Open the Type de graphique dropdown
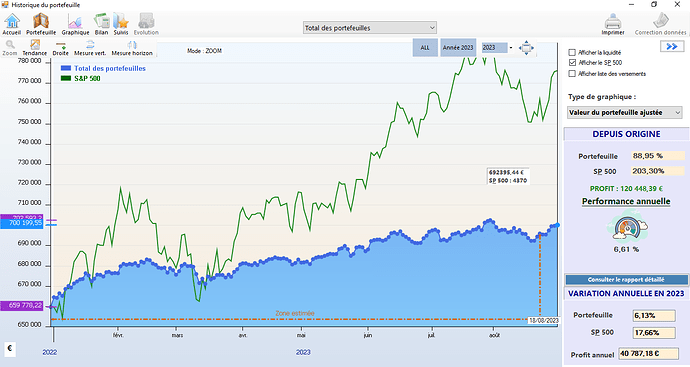Viewport: 690px width, 367px height. coord(624,113)
